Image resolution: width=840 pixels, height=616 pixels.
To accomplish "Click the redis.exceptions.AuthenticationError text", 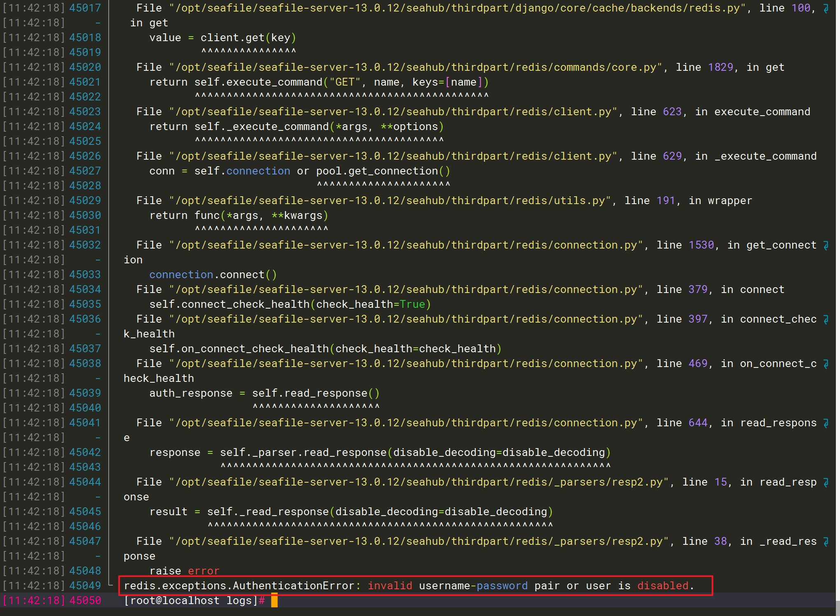I will point(240,586).
